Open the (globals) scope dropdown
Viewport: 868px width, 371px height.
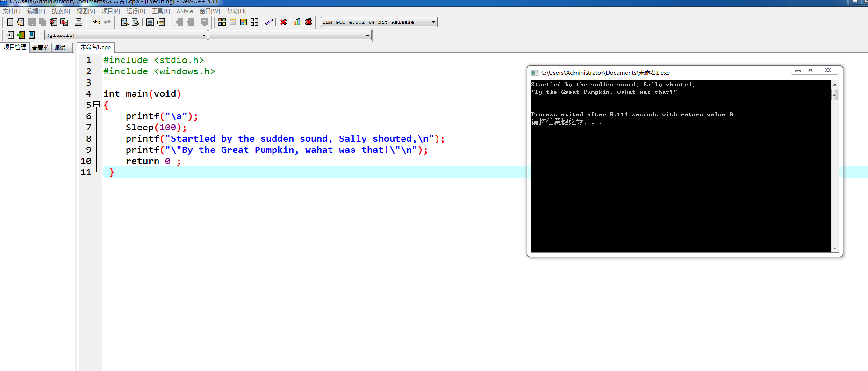126,35
